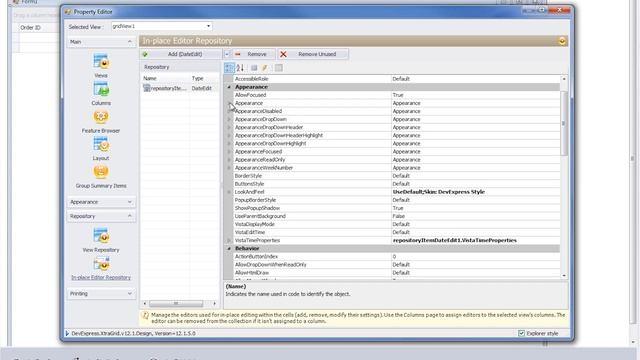This screenshot has height=360, width=640.
Task: Click the Repository list scroll right arrow
Action: [215, 303]
